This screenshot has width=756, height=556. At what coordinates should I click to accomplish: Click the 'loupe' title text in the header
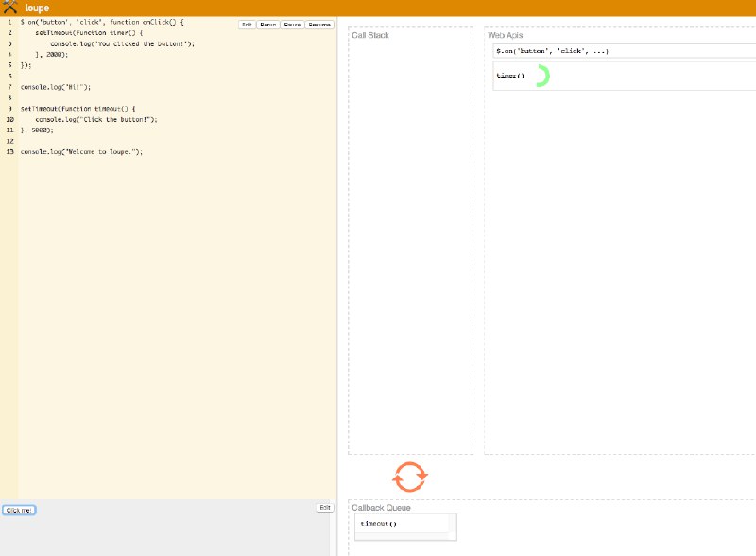(37, 8)
